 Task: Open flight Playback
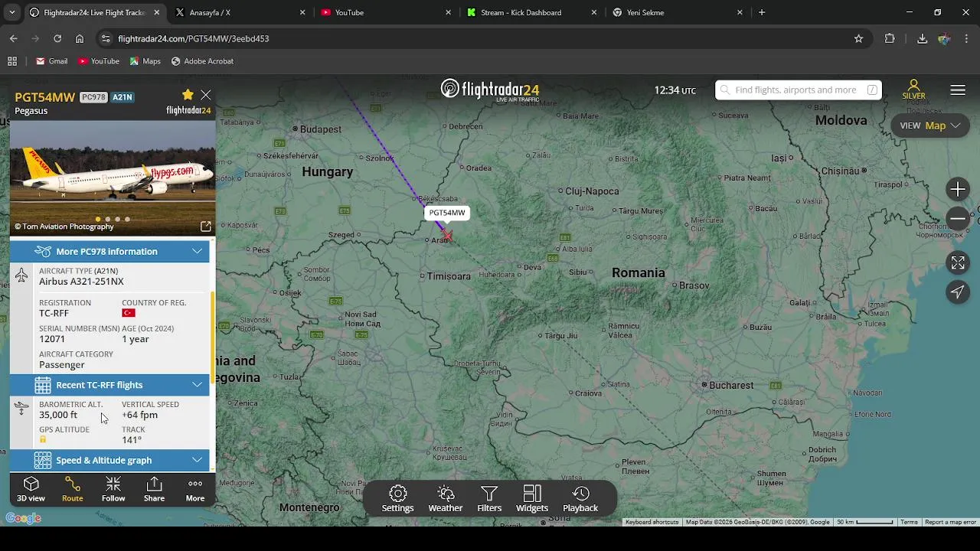[580, 499]
